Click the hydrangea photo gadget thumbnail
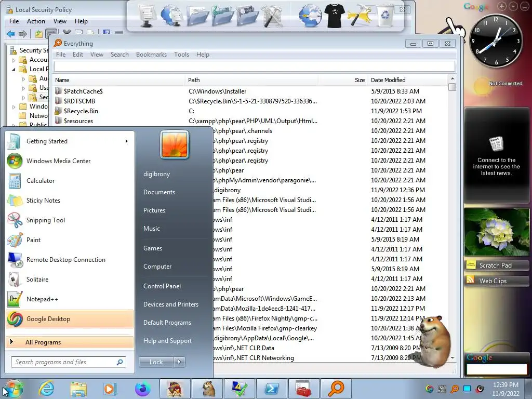This screenshot has height=399, width=532. (x=497, y=232)
